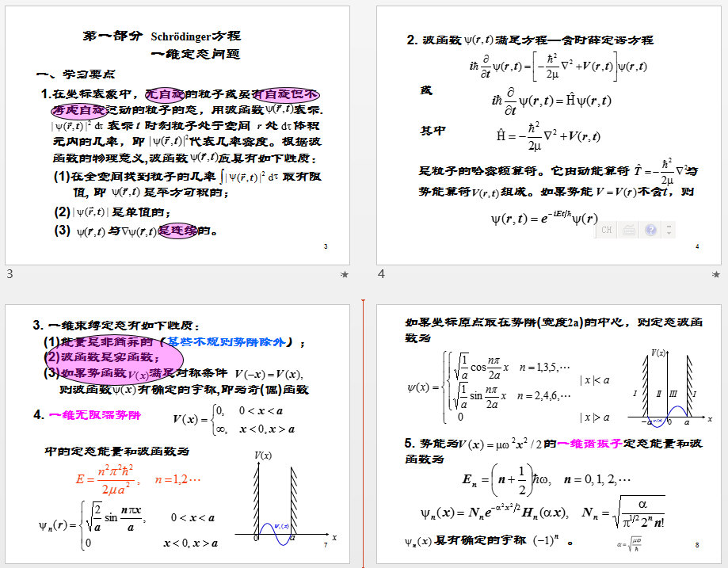Image resolution: width=728 pixels, height=568 pixels.
Task: Click the animation star icon under slide 3
Action: (x=344, y=274)
